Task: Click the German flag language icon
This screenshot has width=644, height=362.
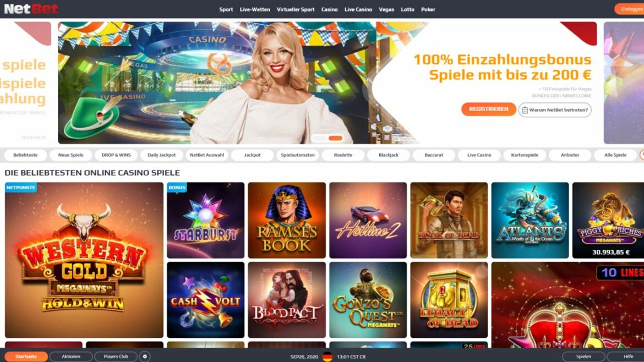Action: click(x=328, y=356)
